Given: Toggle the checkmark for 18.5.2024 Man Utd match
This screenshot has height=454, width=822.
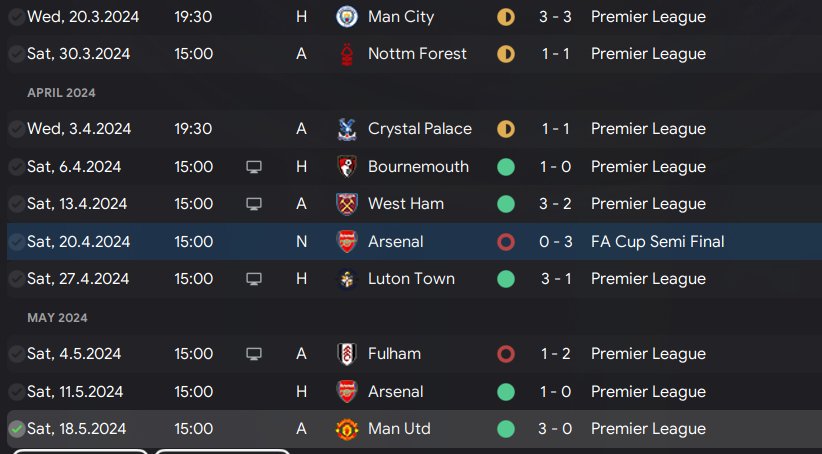Looking at the screenshot, I should click(17, 429).
